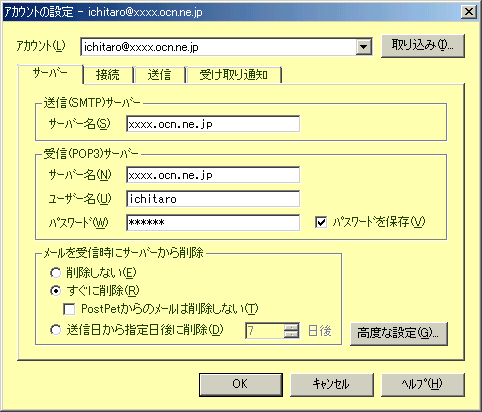Open 高度な設定 advanced settings
Viewport: 482px width, 412px height.
point(398,333)
